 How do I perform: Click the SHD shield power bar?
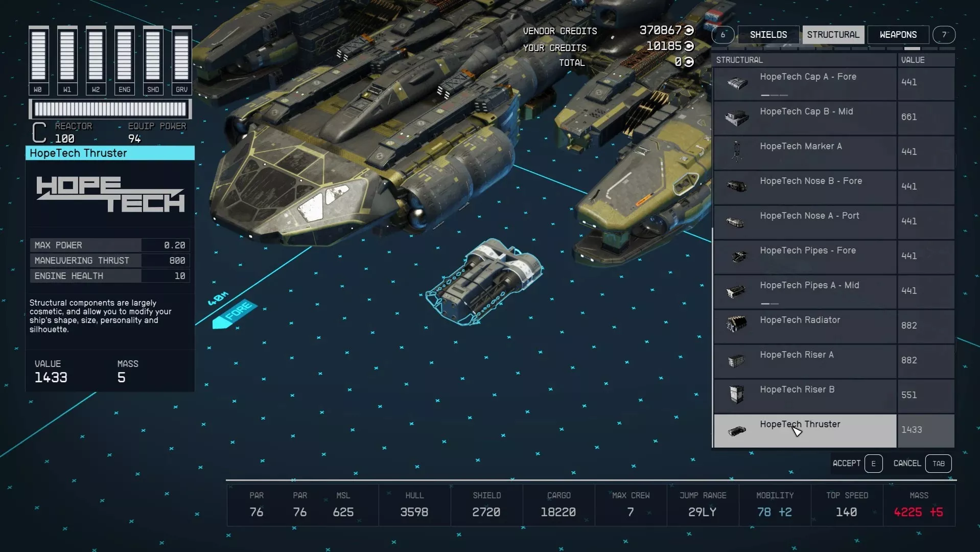pyautogui.click(x=153, y=60)
